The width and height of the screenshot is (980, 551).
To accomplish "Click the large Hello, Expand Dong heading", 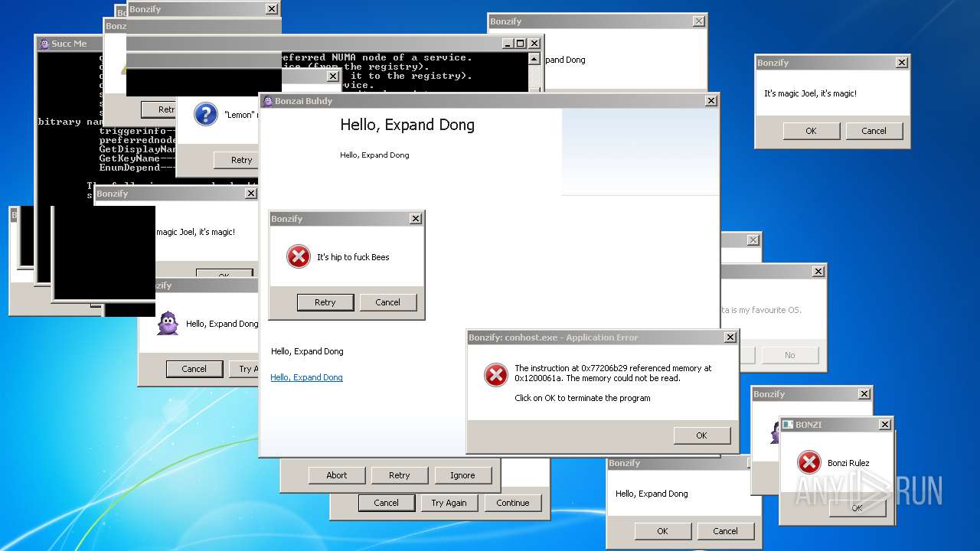I will tap(407, 125).
